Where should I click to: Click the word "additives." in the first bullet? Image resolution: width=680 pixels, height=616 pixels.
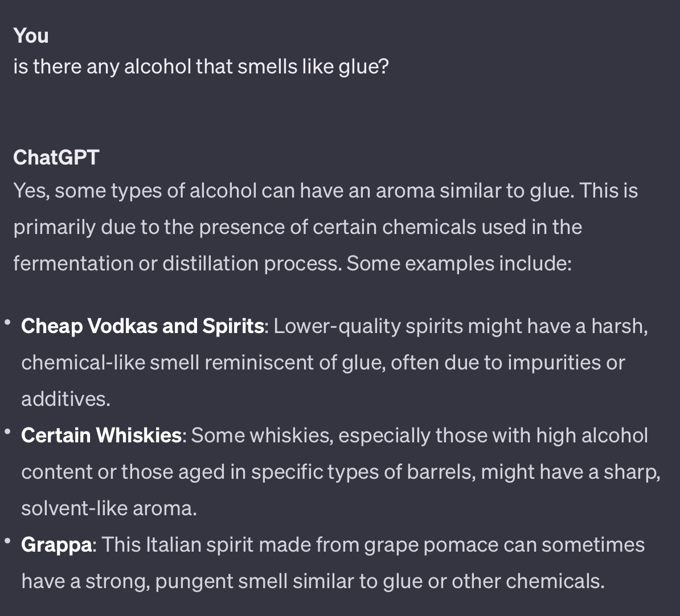click(66, 399)
